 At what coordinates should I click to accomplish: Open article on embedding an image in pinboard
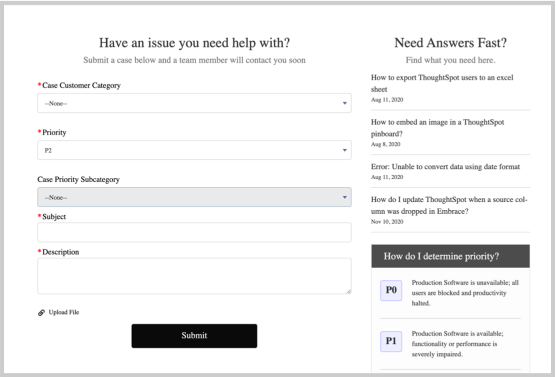point(437,128)
